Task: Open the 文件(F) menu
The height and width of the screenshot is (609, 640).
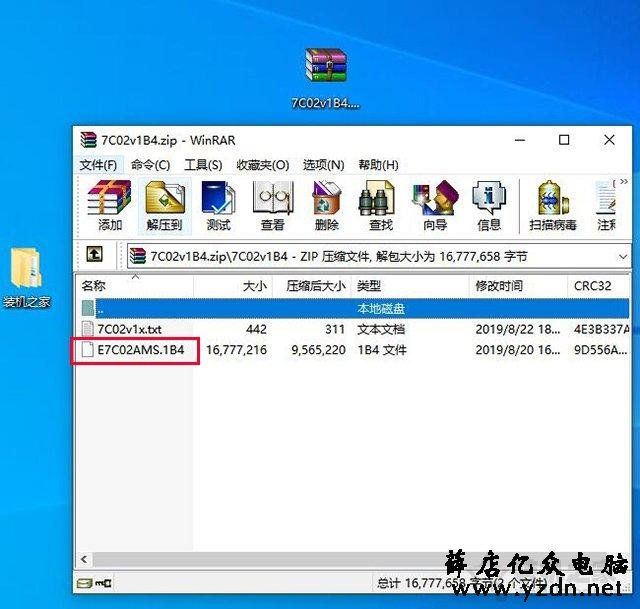Action: click(x=98, y=165)
